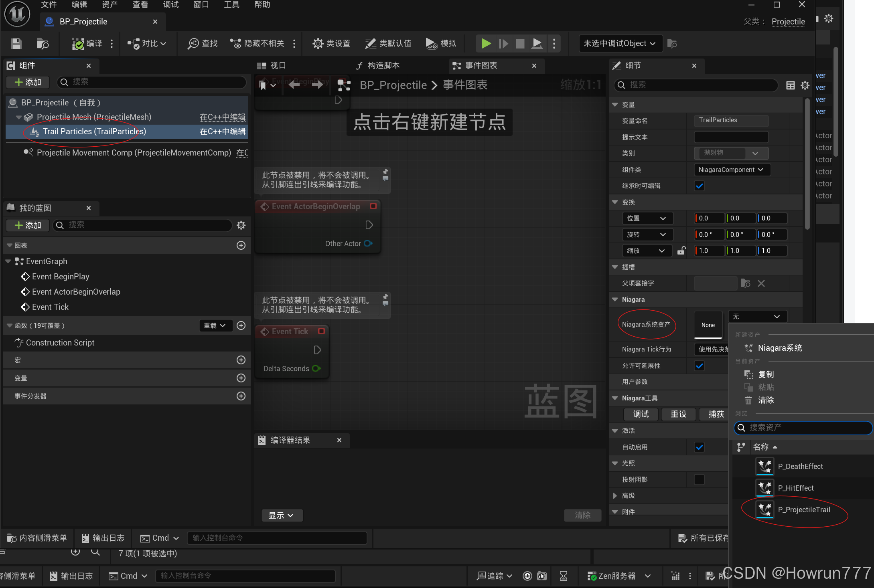The image size is (874, 588).
Task: Open the Find (查找) tool
Action: (203, 44)
